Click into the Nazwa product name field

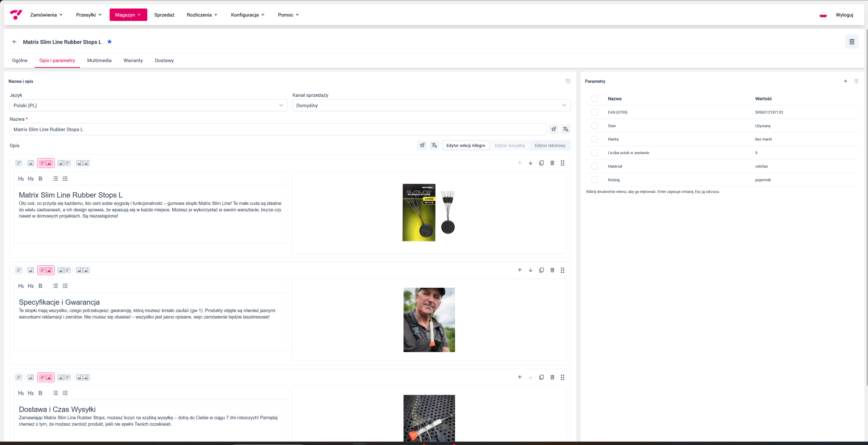pyautogui.click(x=278, y=129)
